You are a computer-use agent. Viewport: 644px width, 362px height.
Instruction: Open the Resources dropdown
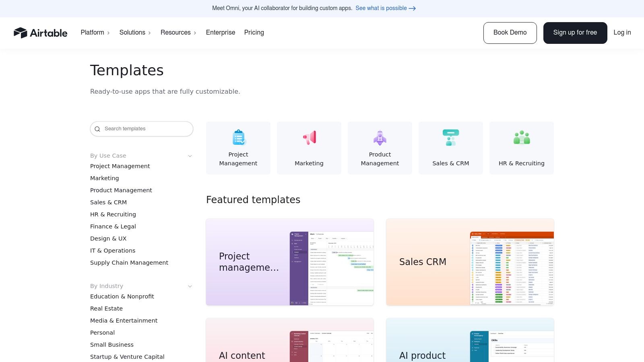coord(178,33)
